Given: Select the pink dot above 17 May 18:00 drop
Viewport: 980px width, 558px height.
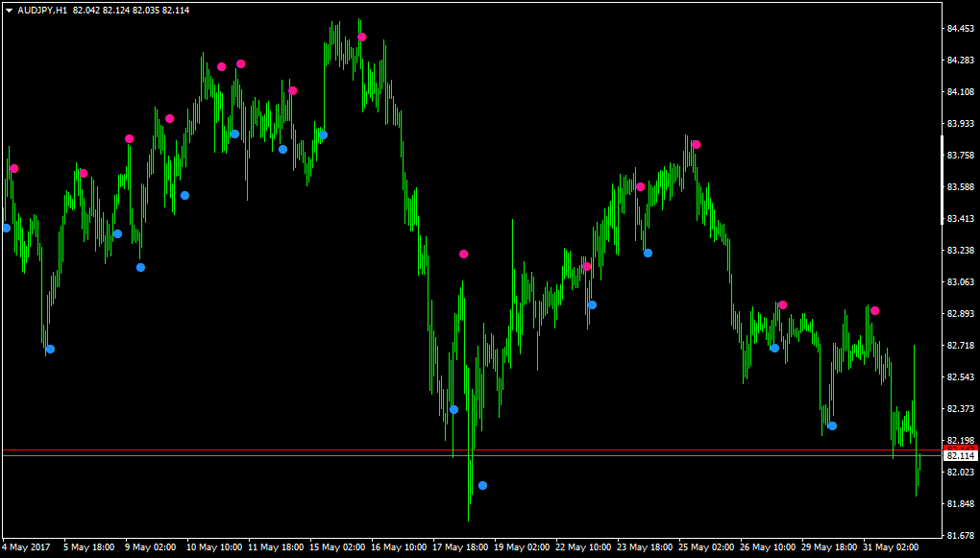Looking at the screenshot, I should pyautogui.click(x=463, y=254).
